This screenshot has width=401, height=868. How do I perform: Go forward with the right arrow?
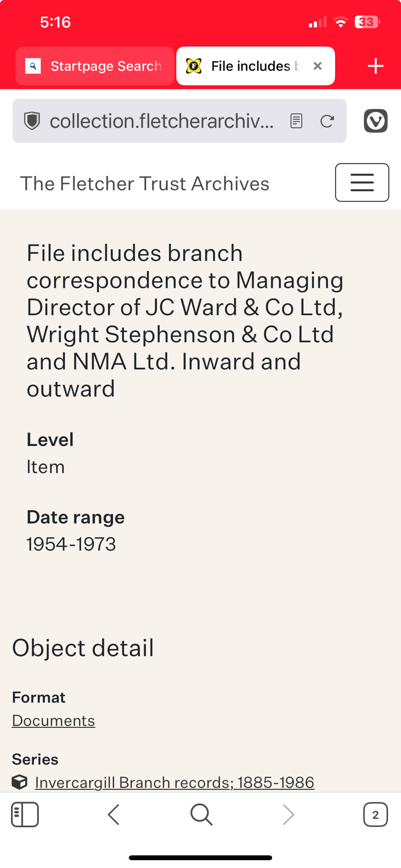(x=289, y=815)
